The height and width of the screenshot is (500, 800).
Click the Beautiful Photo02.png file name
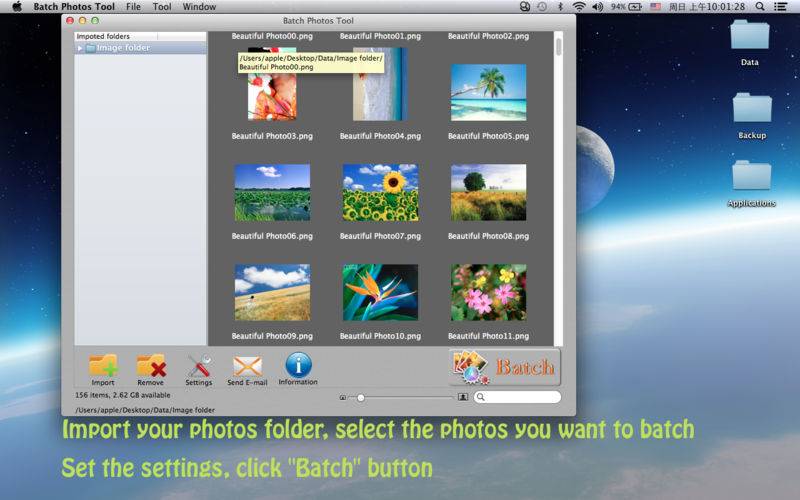pyautogui.click(x=488, y=36)
